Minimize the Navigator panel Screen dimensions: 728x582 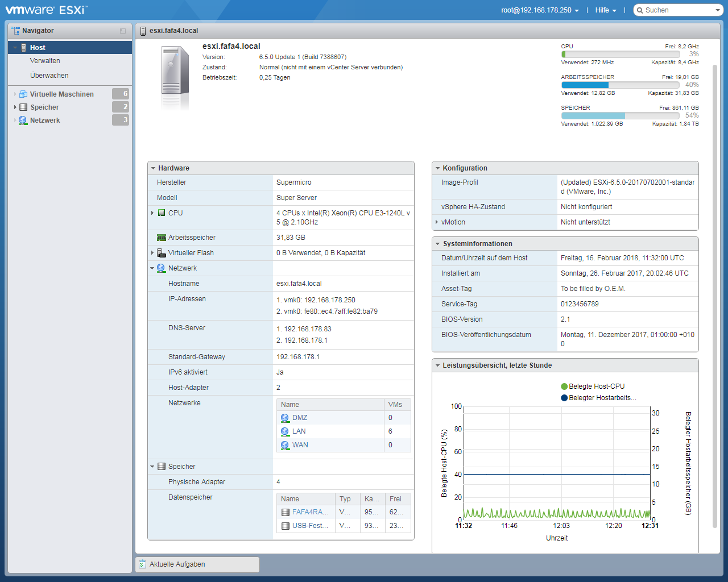[x=123, y=31]
